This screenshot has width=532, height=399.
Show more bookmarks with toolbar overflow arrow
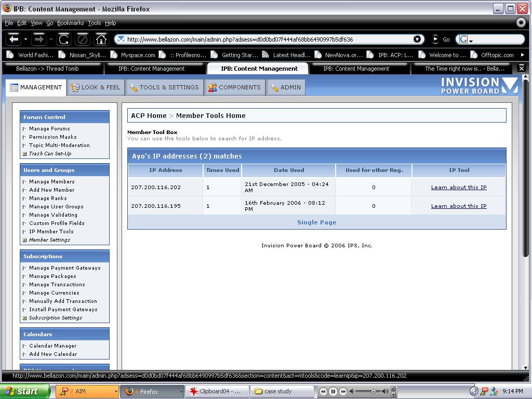click(x=522, y=55)
